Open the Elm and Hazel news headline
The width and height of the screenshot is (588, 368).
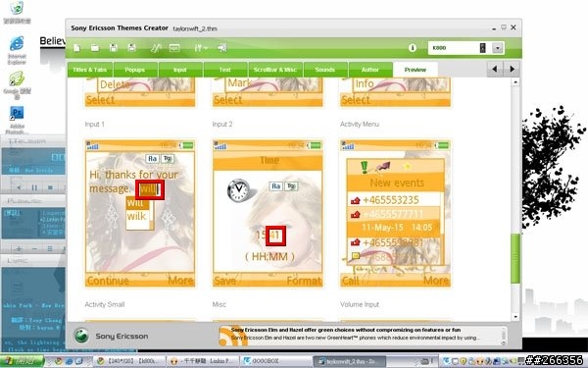pos(345,330)
